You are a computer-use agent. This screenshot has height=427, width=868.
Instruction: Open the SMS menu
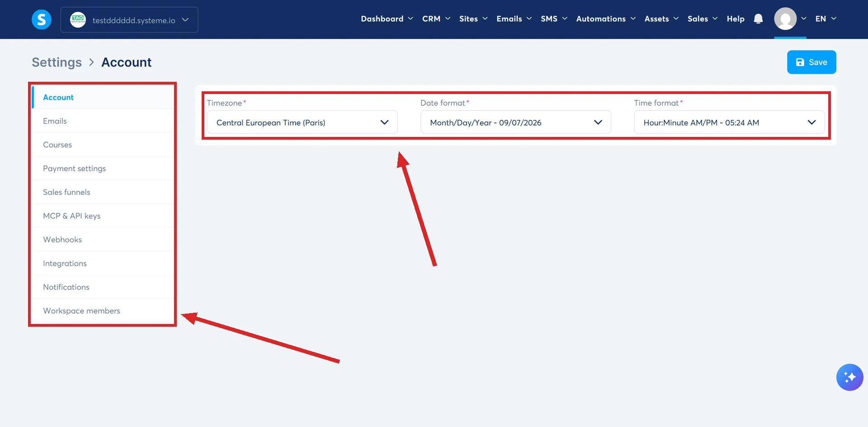[554, 19]
